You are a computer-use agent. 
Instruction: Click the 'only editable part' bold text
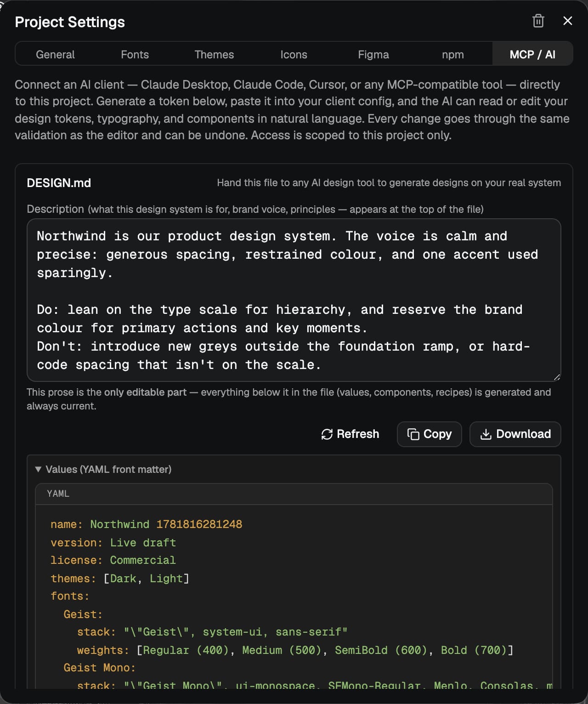145,392
